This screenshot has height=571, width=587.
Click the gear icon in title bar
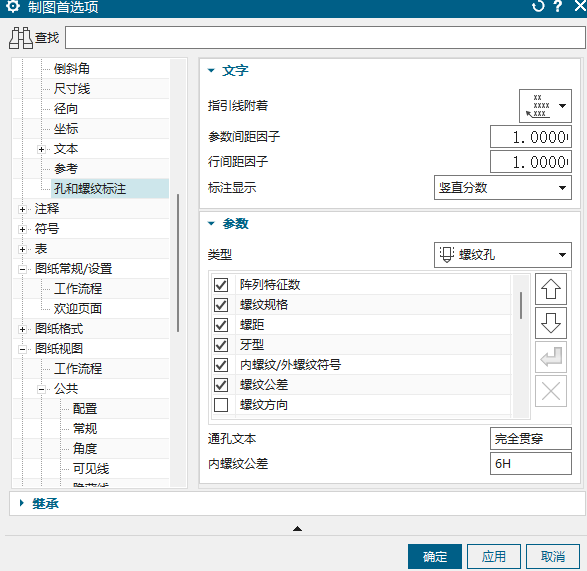click(x=13, y=6)
